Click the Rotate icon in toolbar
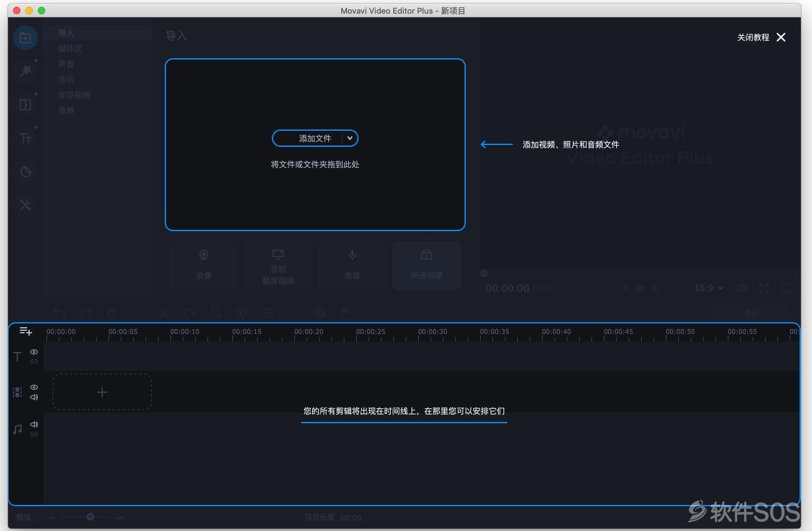The height and width of the screenshot is (531, 812). 190,313
